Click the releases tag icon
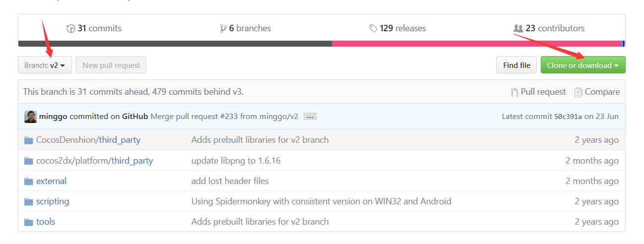644x244 pixels. tap(373, 29)
